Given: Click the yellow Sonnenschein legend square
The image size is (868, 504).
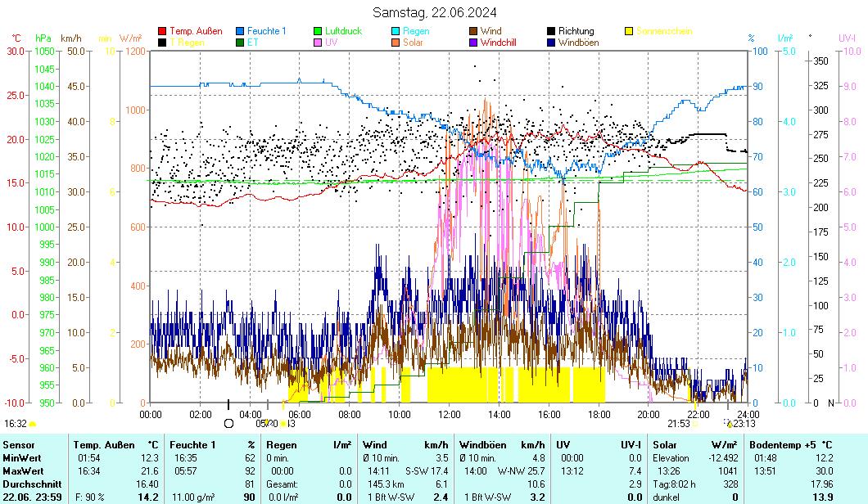Looking at the screenshot, I should pyautogui.click(x=630, y=31).
